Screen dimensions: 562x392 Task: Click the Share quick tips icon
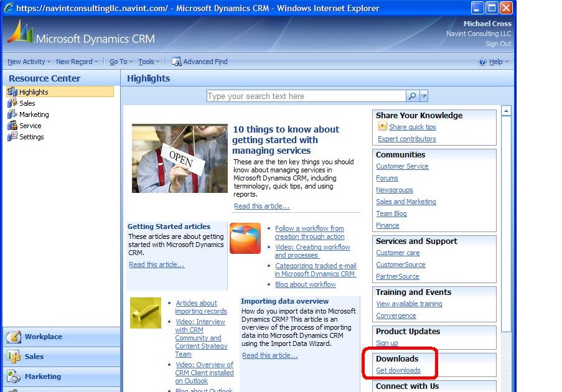click(x=382, y=126)
